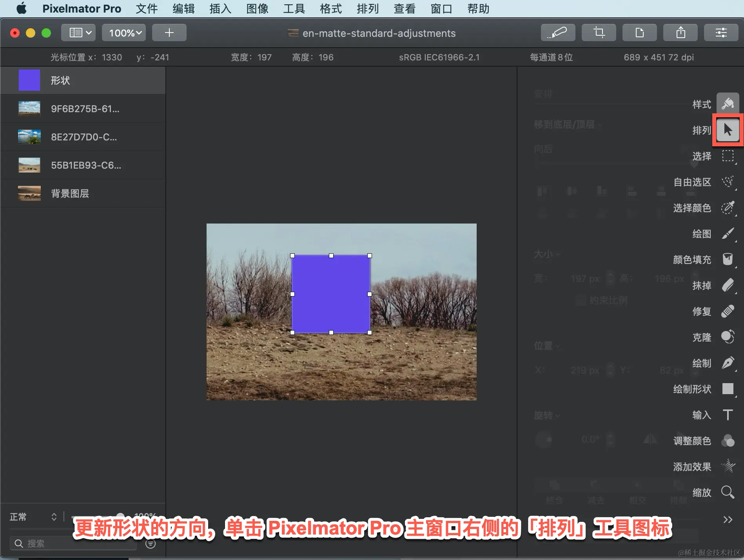Open the Apple menu

tap(21, 9)
